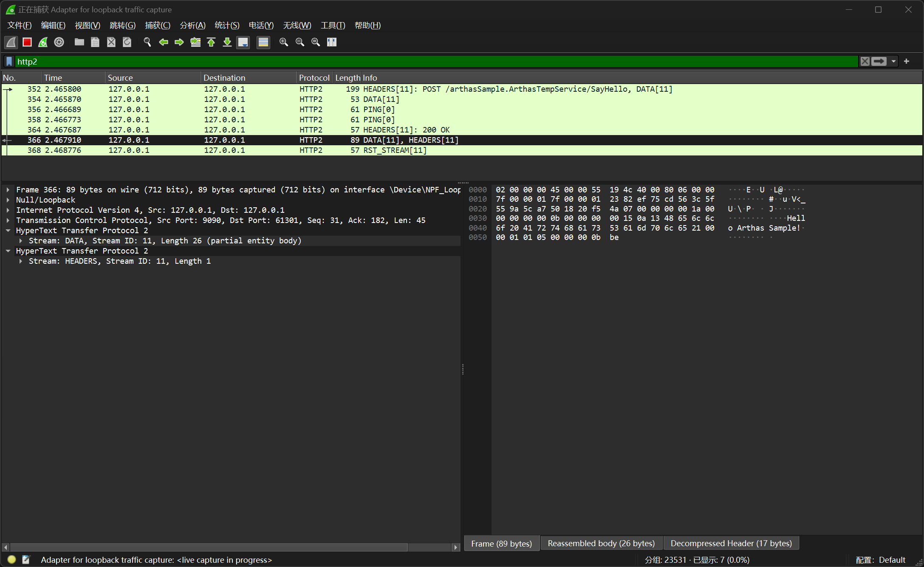Open the 视图(V) menu
The height and width of the screenshot is (567, 924).
[88, 25]
